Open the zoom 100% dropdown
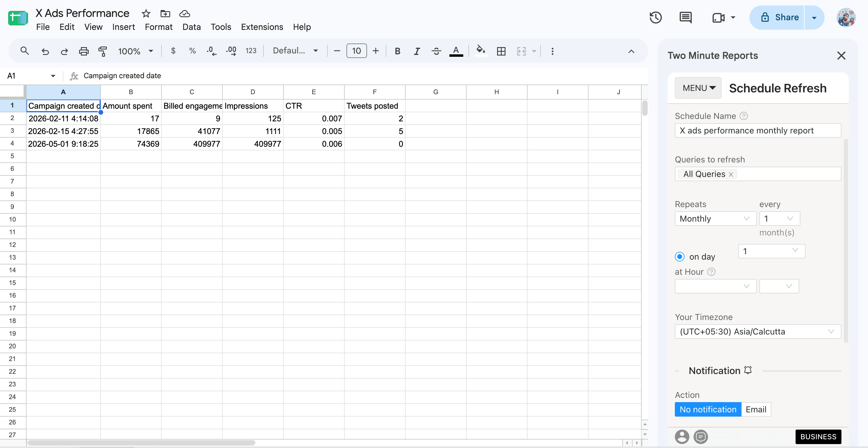Viewport: 868px width, 448px height. (136, 51)
